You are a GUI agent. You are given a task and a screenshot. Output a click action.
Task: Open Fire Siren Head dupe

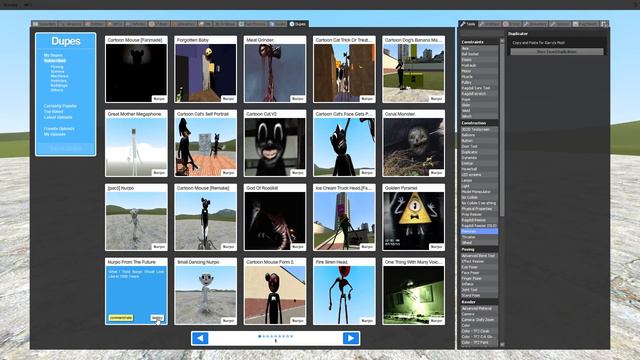point(344,291)
